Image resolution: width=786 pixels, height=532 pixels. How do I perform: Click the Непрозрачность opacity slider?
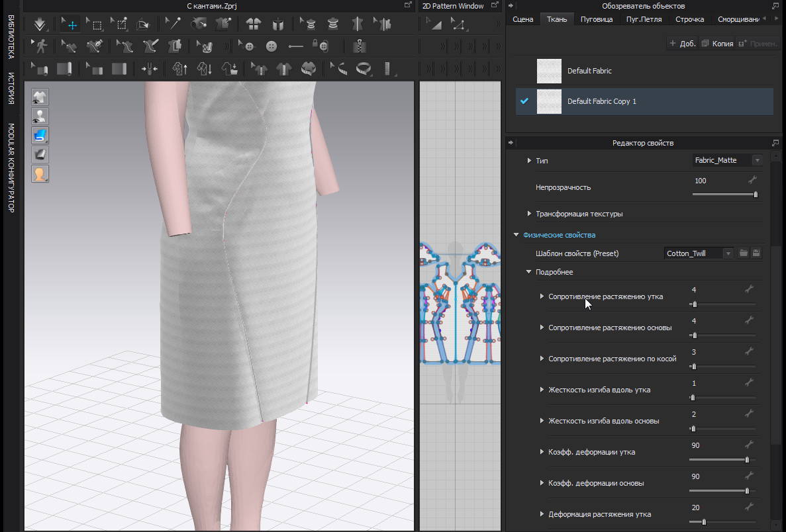pos(724,195)
